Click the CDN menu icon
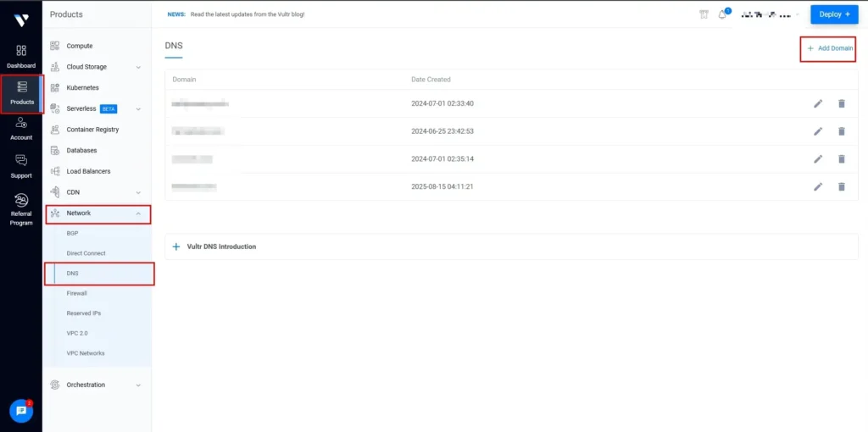The image size is (868, 432). pyautogui.click(x=55, y=192)
